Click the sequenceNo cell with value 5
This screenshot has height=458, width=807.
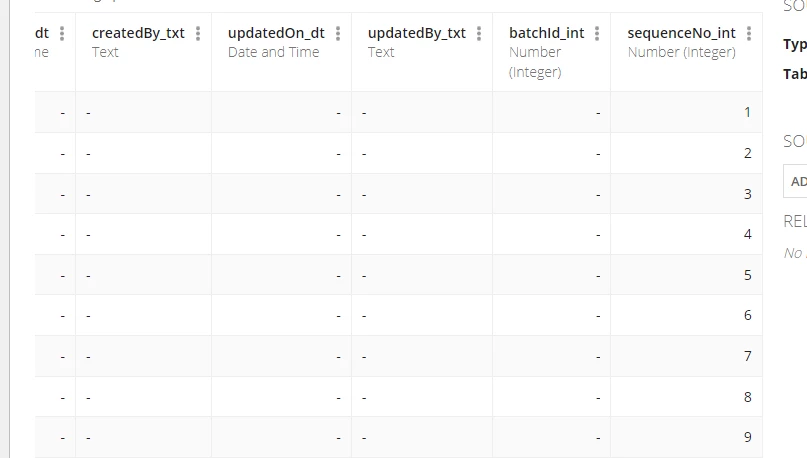click(687, 275)
